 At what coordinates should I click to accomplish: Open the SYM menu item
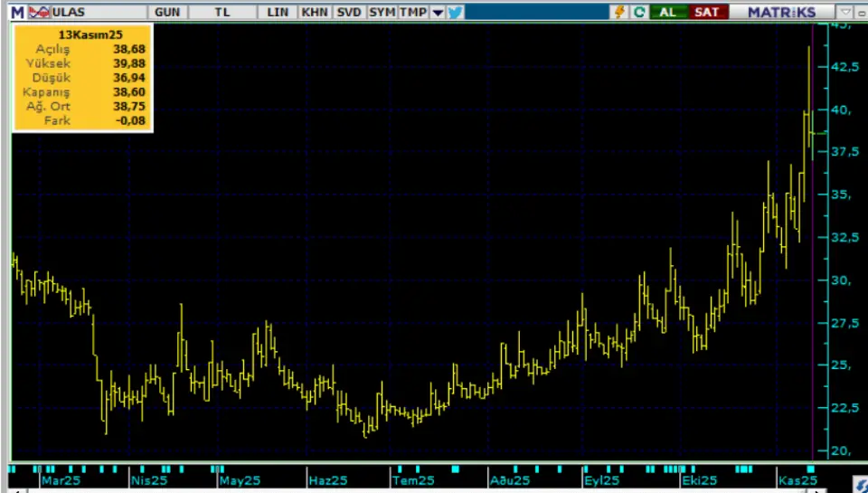(382, 12)
